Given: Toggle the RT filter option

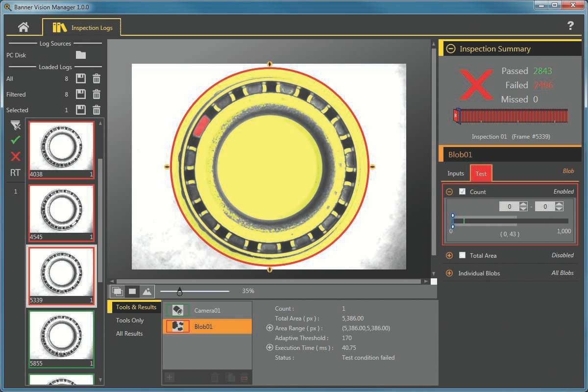Looking at the screenshot, I should tap(15, 172).
